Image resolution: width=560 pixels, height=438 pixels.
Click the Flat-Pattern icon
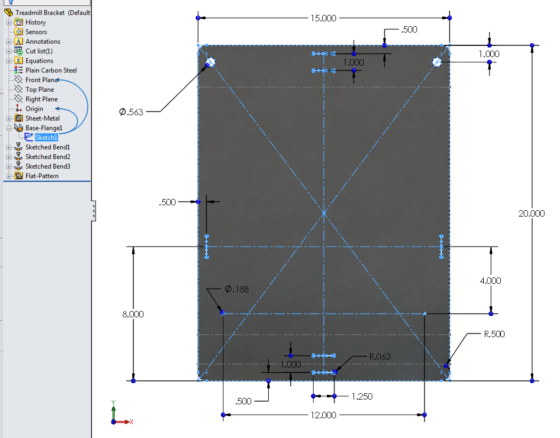pyautogui.click(x=19, y=176)
